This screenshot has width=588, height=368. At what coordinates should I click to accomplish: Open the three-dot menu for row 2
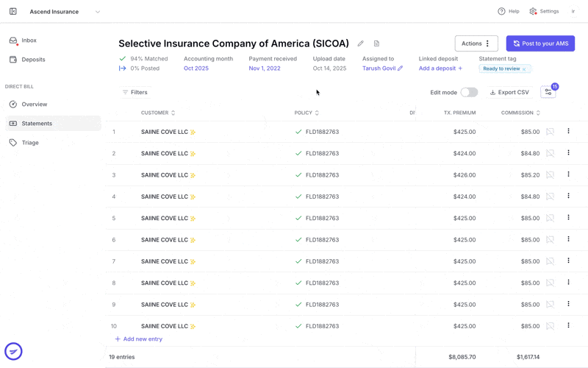[x=568, y=152]
